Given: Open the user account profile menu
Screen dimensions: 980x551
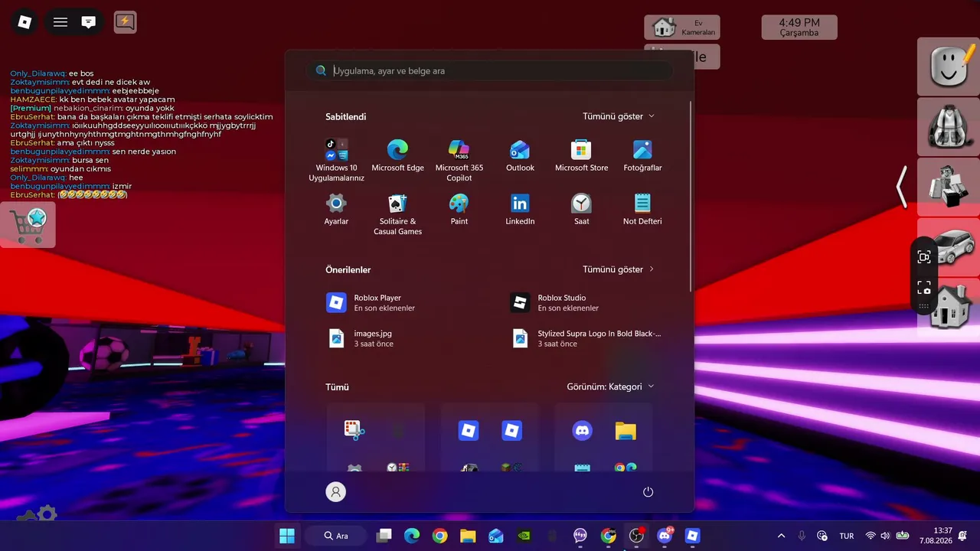Looking at the screenshot, I should click(x=336, y=492).
